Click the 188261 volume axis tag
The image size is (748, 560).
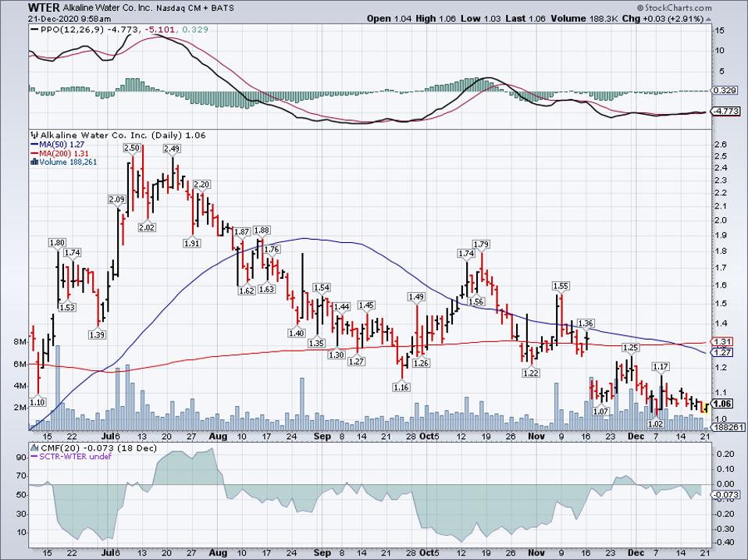(x=728, y=427)
